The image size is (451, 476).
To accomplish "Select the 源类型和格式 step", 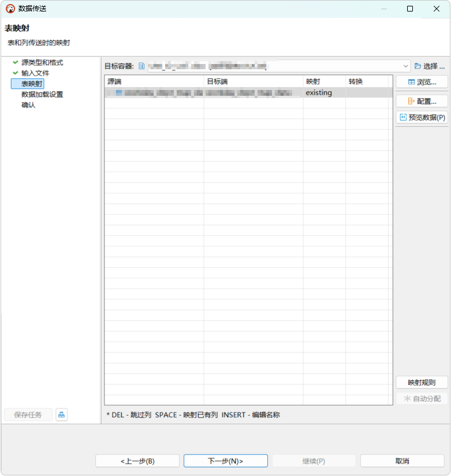I will coord(42,62).
